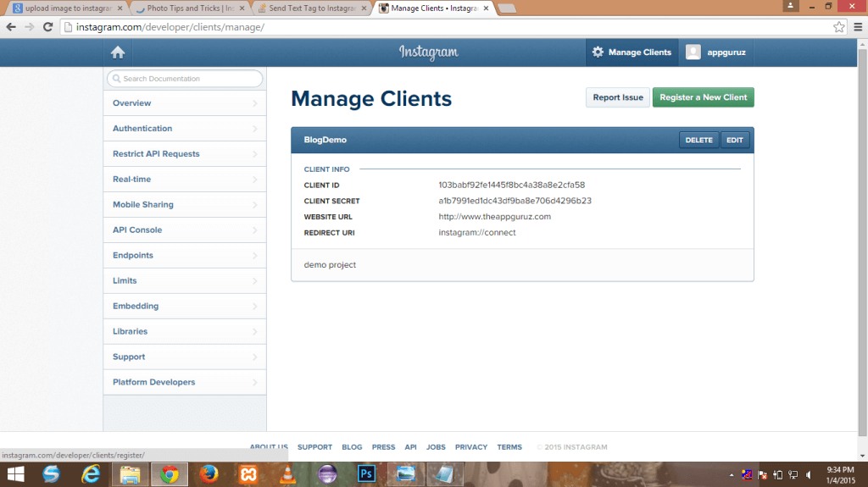Expand the Overview sidebar chevron
Image resolution: width=868 pixels, height=487 pixels.
coord(254,103)
